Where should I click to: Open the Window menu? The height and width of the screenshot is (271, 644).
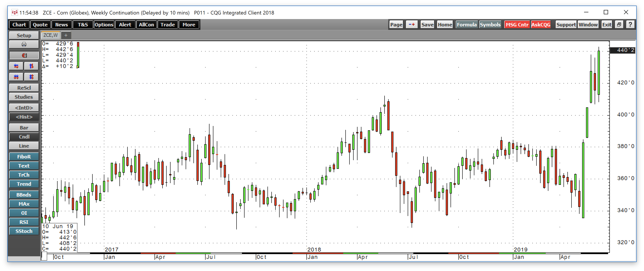(588, 24)
